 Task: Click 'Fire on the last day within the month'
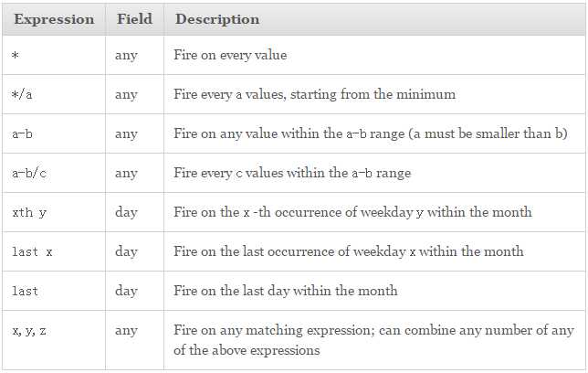pyautogui.click(x=286, y=291)
